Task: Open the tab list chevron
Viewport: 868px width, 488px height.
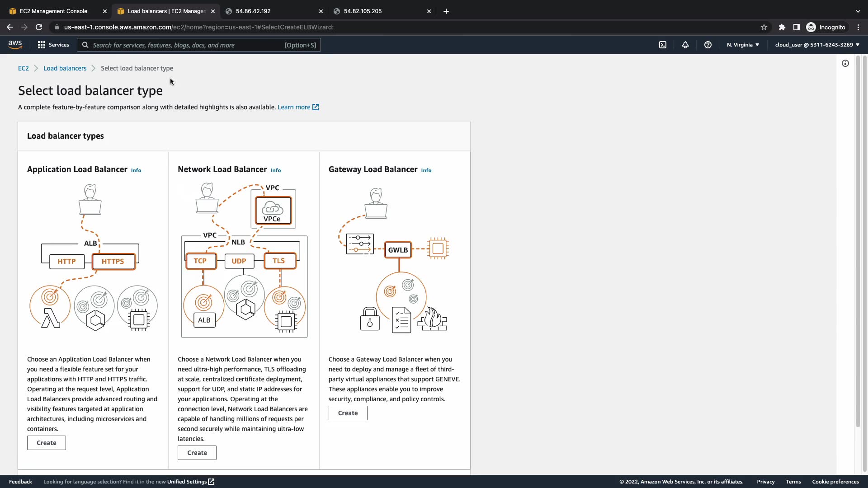Action: tap(858, 11)
